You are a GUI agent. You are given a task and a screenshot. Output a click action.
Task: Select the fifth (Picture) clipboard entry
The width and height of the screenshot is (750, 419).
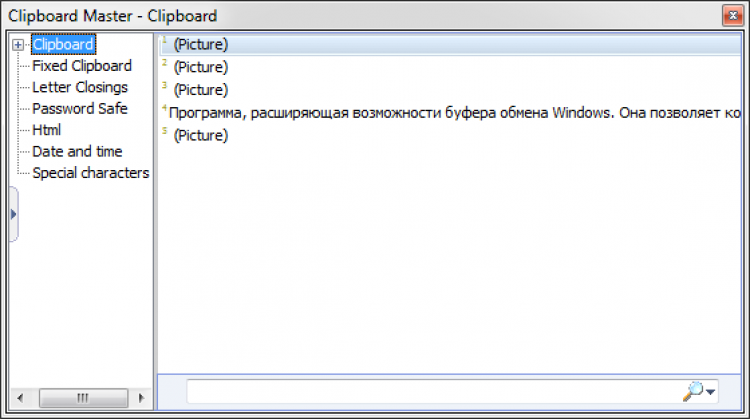click(x=200, y=135)
